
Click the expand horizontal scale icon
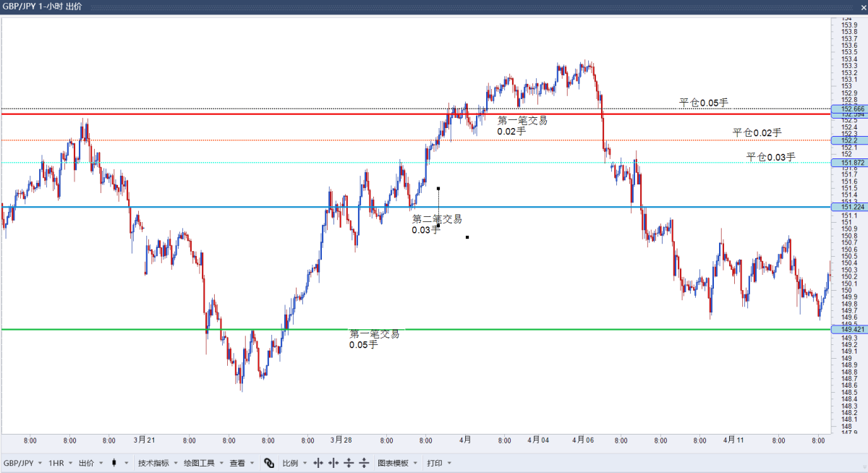tap(318, 463)
